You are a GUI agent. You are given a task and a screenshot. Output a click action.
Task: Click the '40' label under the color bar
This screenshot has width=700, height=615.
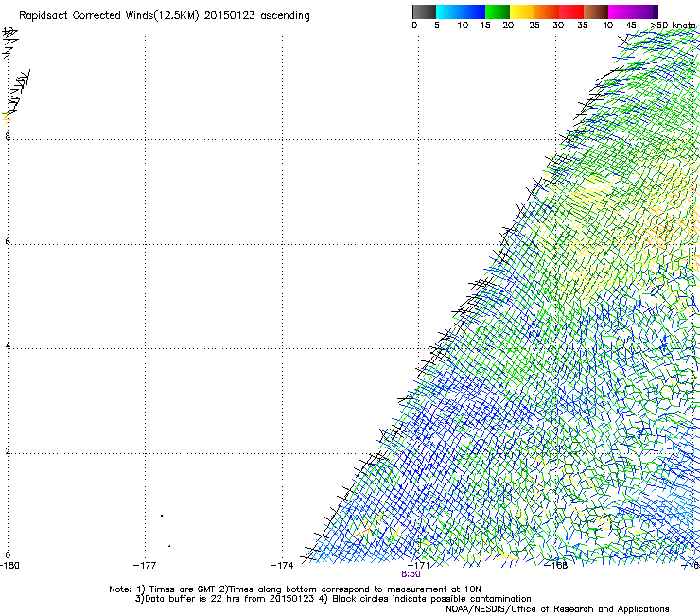click(x=607, y=26)
